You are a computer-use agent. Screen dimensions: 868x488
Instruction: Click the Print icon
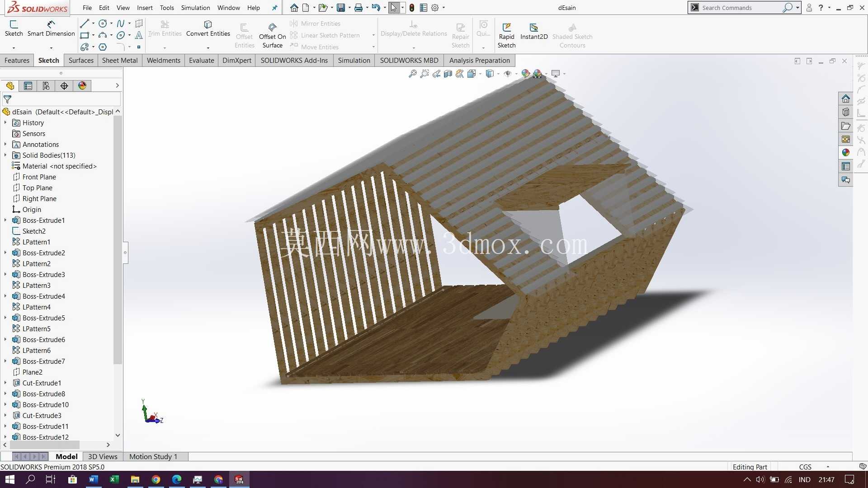tap(359, 8)
